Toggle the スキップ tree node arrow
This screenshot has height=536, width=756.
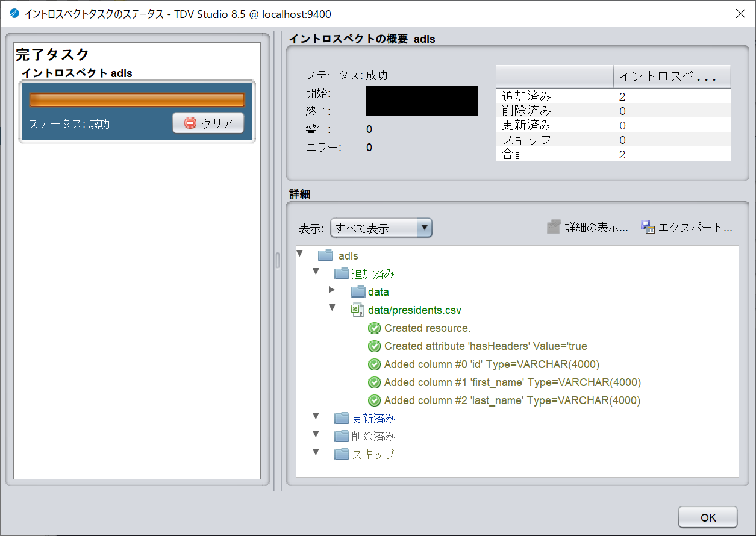[316, 452]
